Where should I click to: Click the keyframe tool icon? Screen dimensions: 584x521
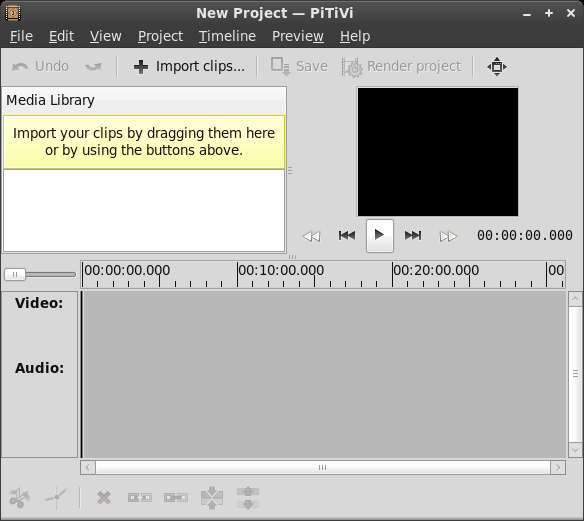pyautogui.click(x=56, y=498)
